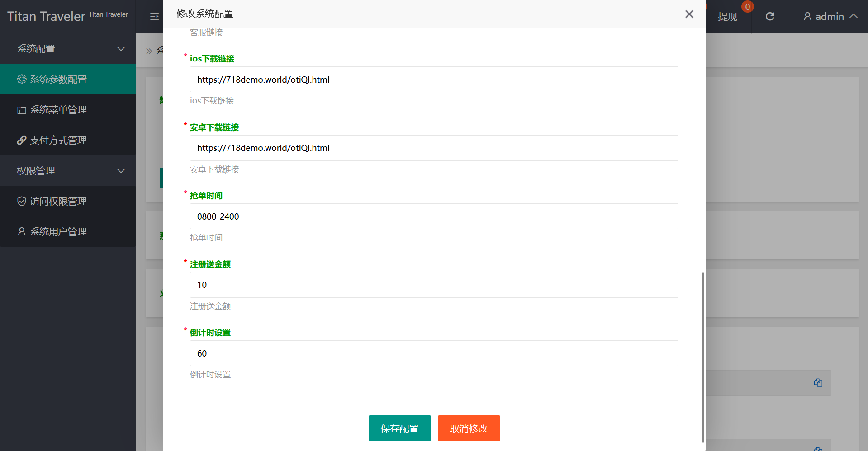Click the 保存配置 button
Viewport: 868px width, 451px height.
[399, 428]
